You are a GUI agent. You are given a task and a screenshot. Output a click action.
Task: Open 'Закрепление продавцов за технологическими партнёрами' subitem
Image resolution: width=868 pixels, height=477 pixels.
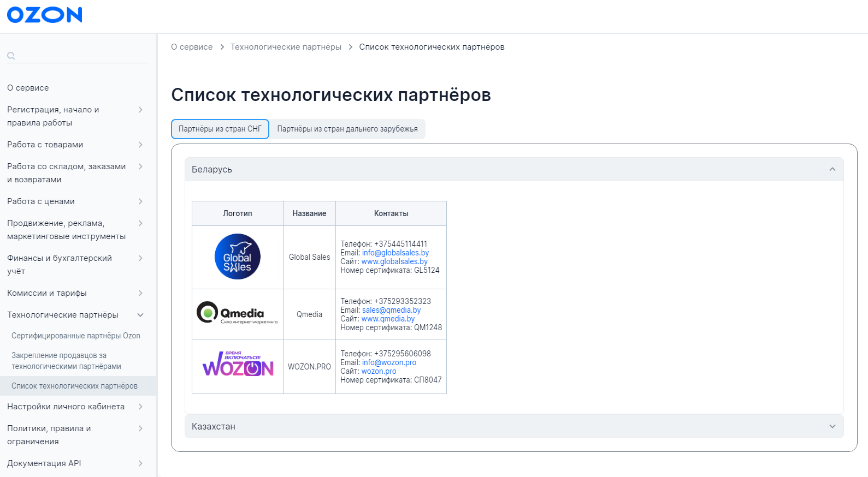(66, 361)
